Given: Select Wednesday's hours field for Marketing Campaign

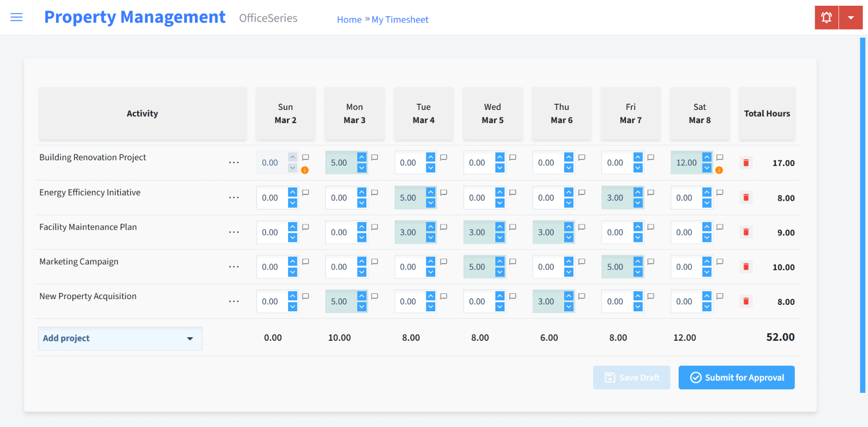Looking at the screenshot, I should click(479, 267).
